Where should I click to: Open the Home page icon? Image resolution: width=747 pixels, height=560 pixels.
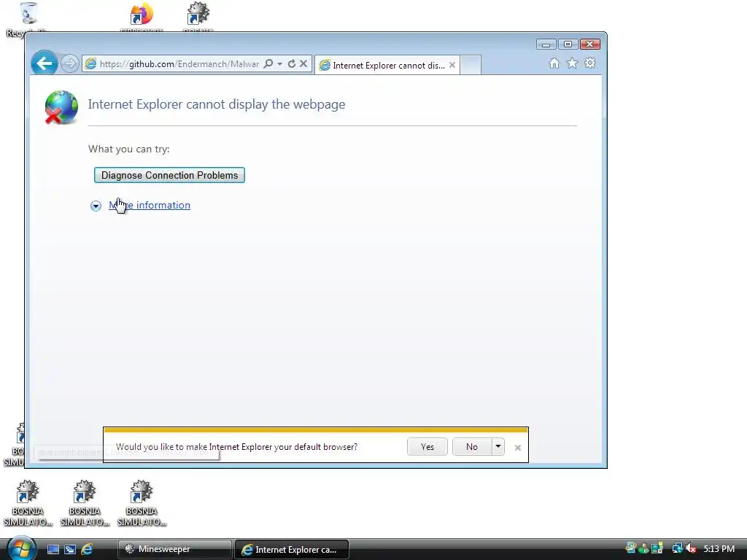[x=554, y=63]
